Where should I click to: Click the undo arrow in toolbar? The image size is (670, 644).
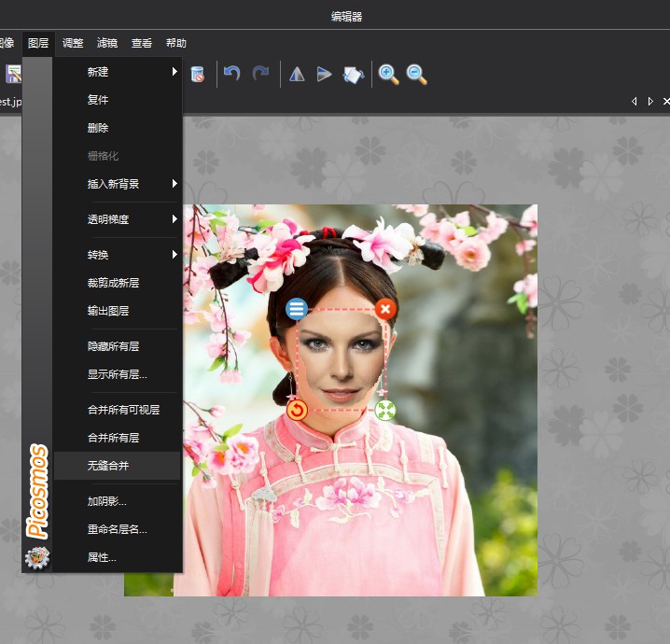[x=232, y=74]
